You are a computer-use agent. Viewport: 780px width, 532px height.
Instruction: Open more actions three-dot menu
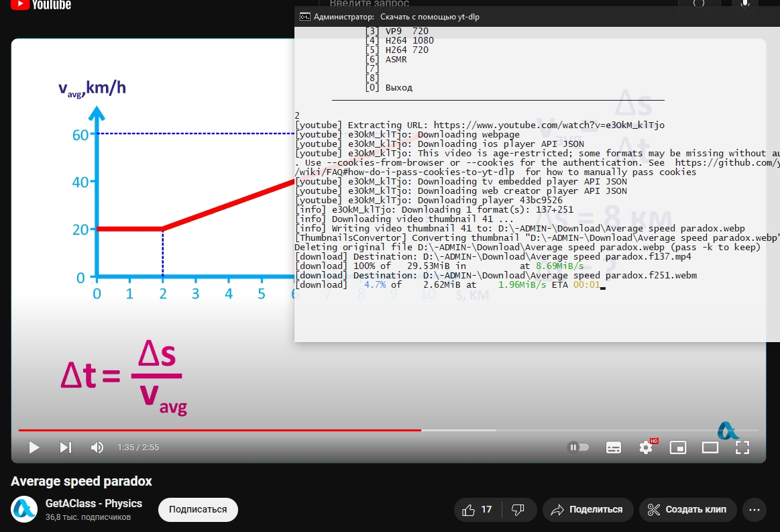(x=754, y=510)
